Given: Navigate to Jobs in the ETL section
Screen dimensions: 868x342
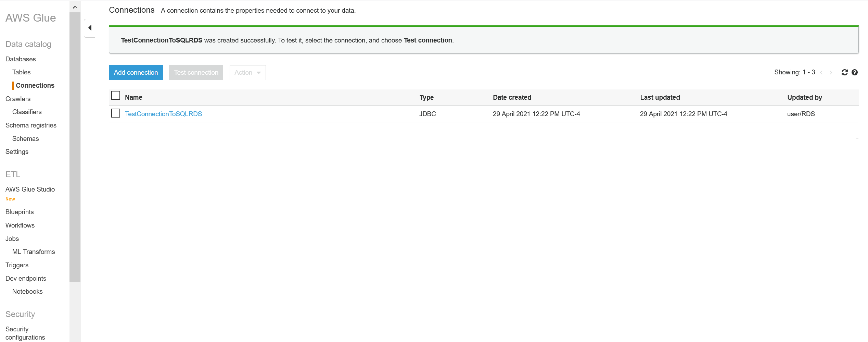Looking at the screenshot, I should coord(12,239).
